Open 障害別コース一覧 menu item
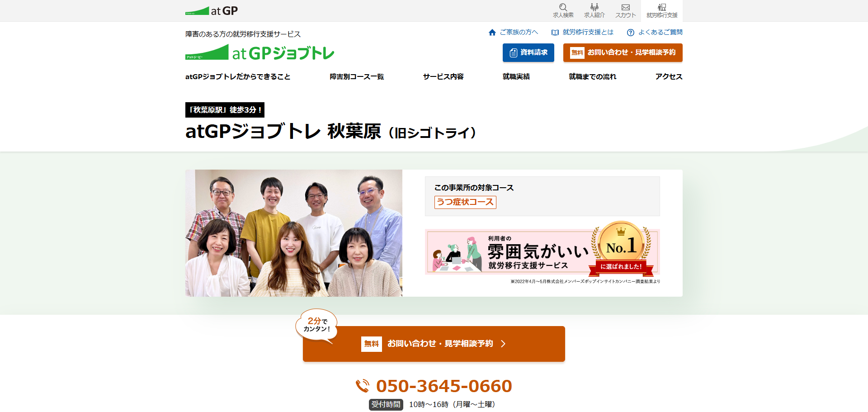Viewport: 868px width, 412px height. [x=357, y=76]
